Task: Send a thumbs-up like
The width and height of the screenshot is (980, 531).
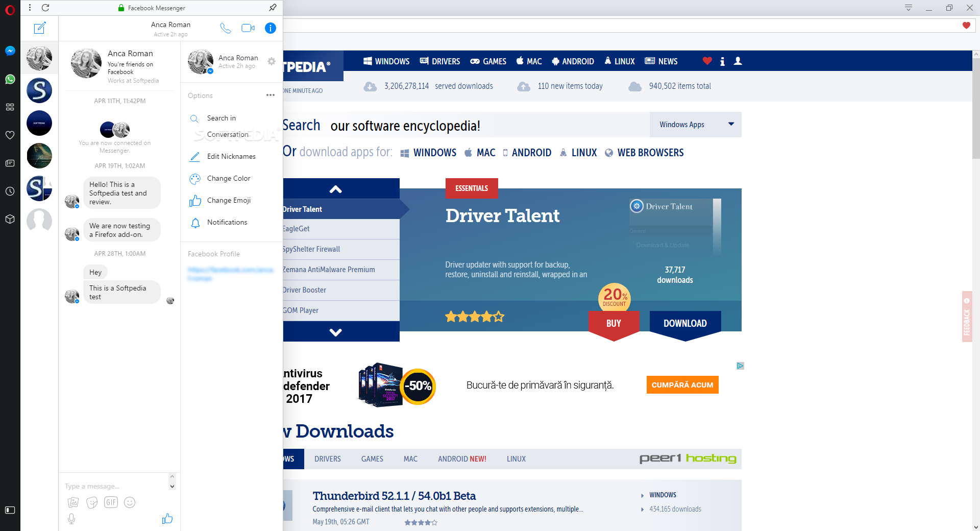Action: [x=167, y=519]
